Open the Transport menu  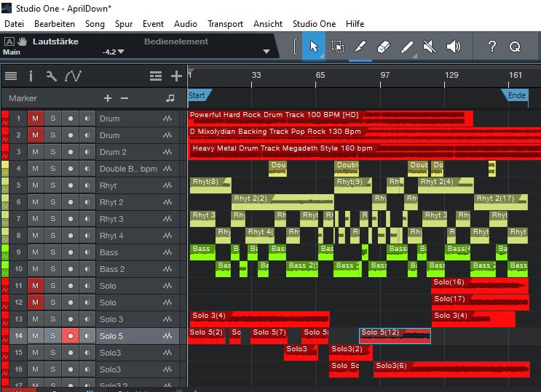225,24
